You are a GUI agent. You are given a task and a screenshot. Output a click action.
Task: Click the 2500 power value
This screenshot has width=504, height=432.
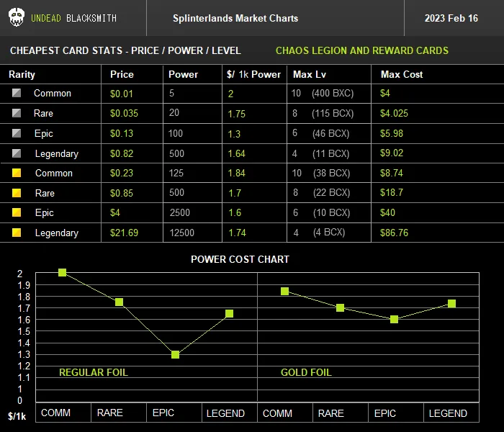(x=180, y=212)
